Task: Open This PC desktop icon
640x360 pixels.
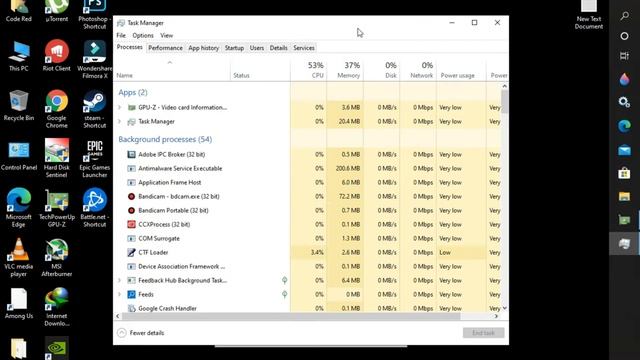Action: [x=19, y=56]
